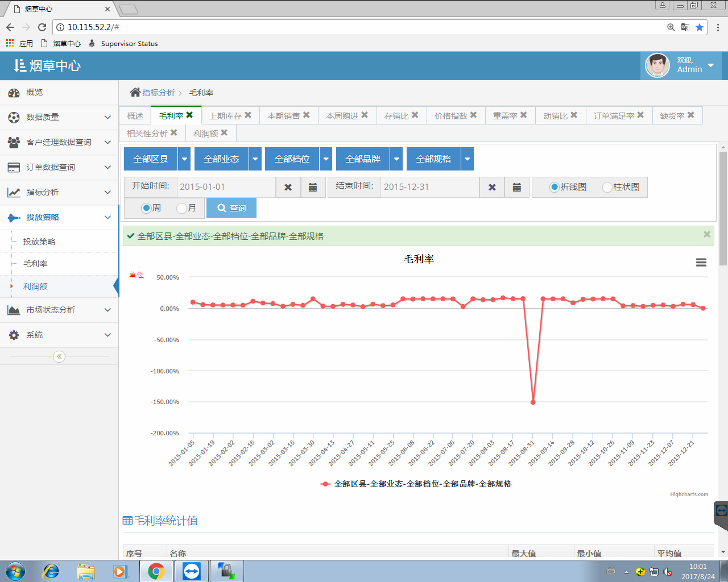Close the 上期库存 tab
The width and height of the screenshot is (728, 582).
(248, 115)
